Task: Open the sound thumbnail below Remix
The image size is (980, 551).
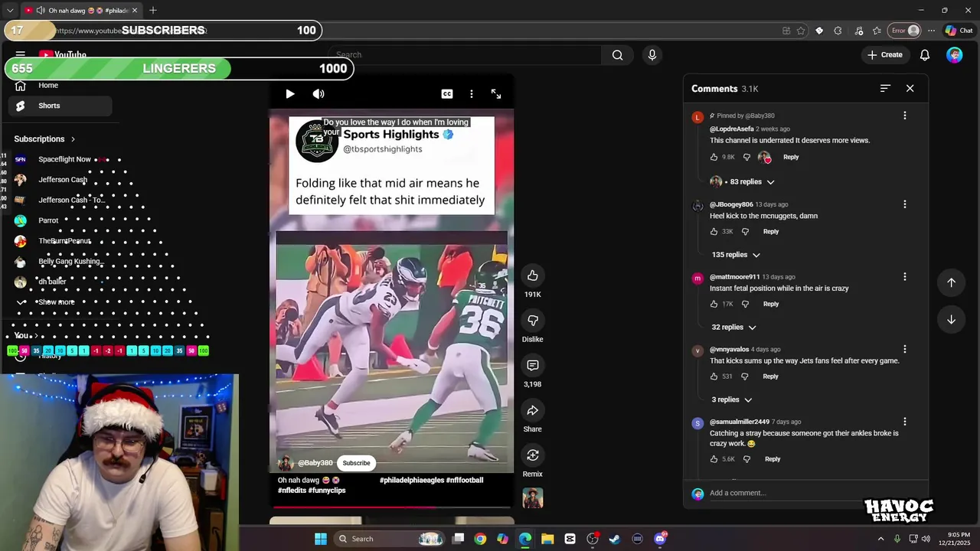Action: [533, 498]
